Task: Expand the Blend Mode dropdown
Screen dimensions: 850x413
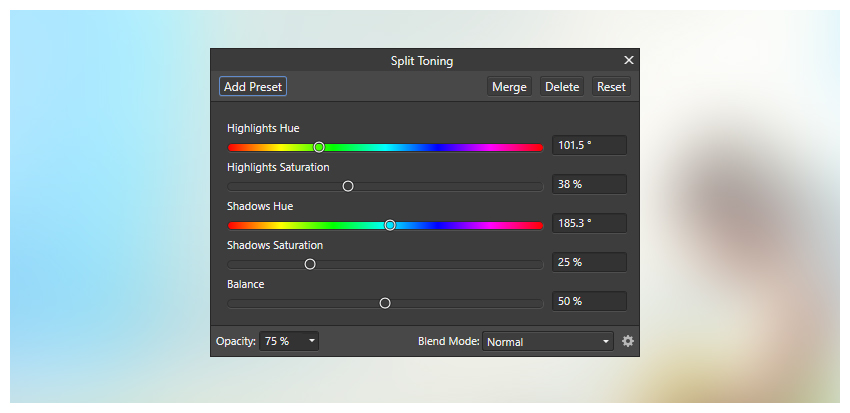Action: (x=548, y=341)
